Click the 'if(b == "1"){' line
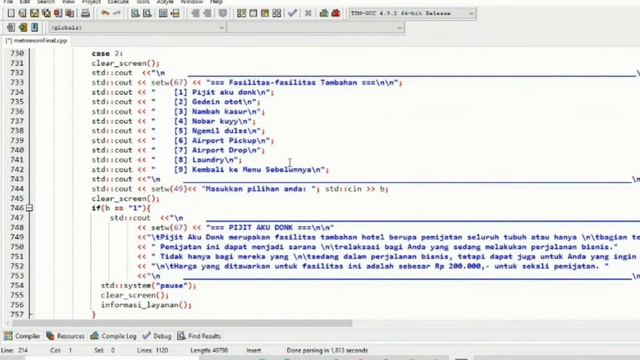This screenshot has height=360, width=640. point(121,208)
